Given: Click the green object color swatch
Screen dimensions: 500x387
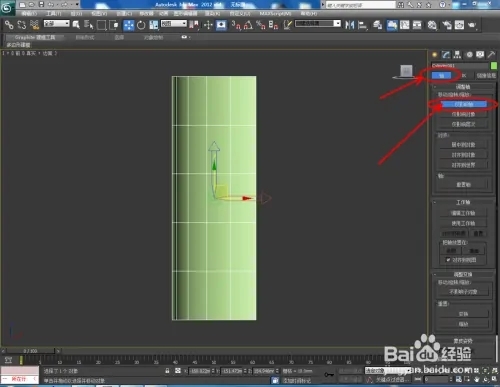Looking at the screenshot, I should (x=493, y=66).
